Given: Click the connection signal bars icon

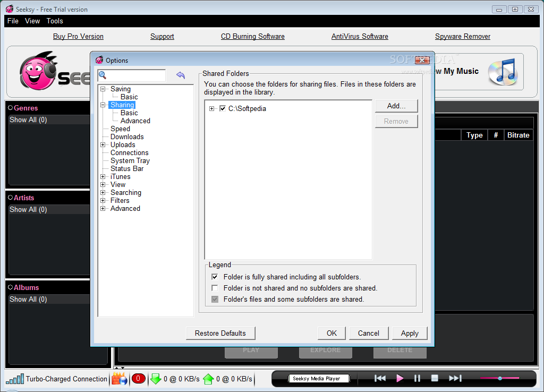Looking at the screenshot, I should tap(15, 379).
